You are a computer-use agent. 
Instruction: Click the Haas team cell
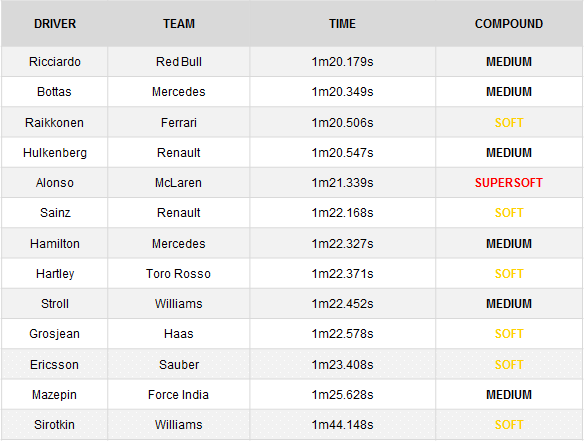179,334
